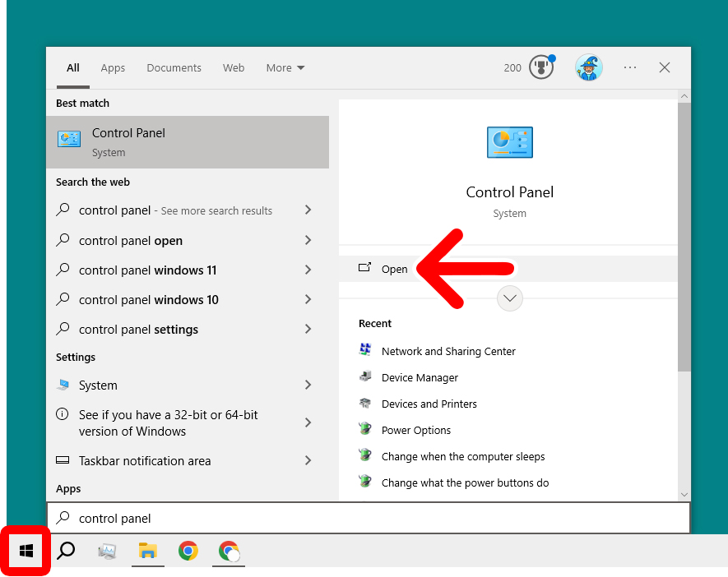Screen dimensions: 728x577
Task: Click Open to launch Control Panel
Action: 394,269
